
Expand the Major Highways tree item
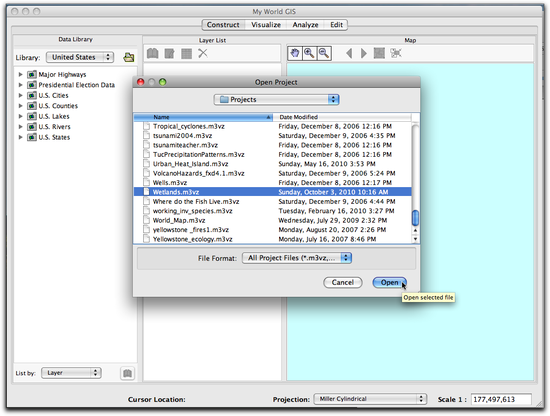(x=20, y=74)
